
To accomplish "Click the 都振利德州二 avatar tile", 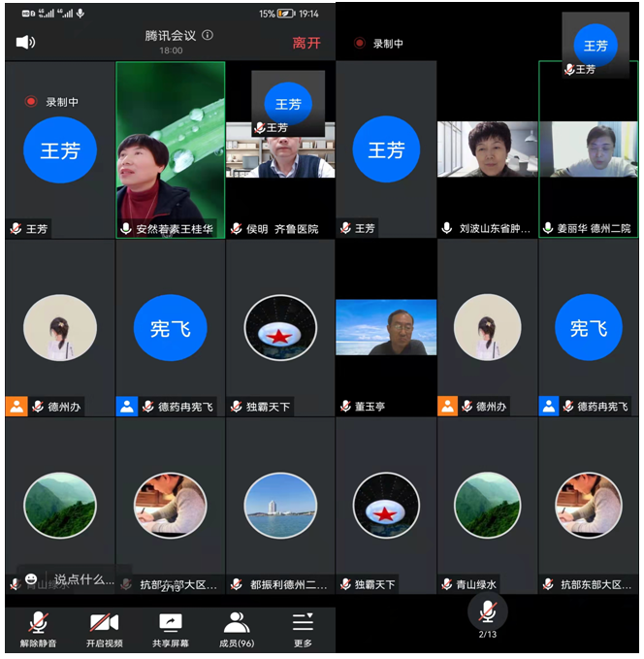I will tap(280, 505).
